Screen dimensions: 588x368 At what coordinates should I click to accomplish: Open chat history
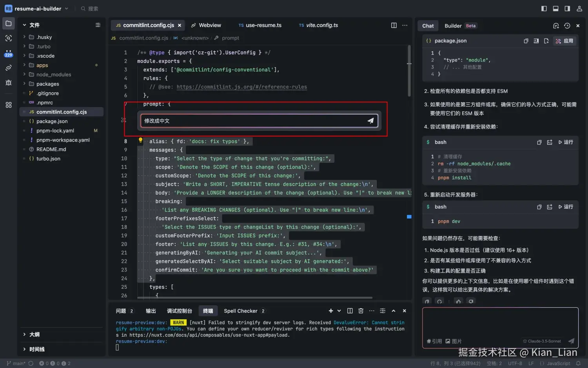tap(567, 26)
